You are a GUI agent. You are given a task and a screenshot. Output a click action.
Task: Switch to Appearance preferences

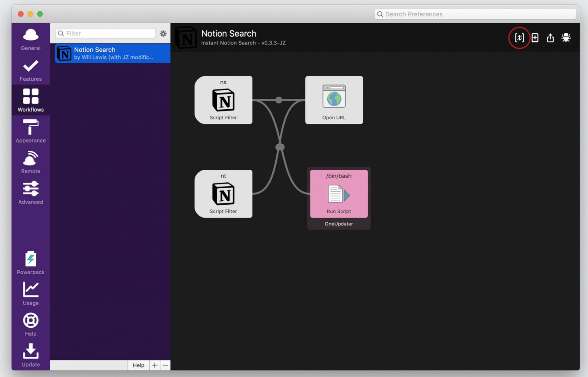tap(30, 131)
